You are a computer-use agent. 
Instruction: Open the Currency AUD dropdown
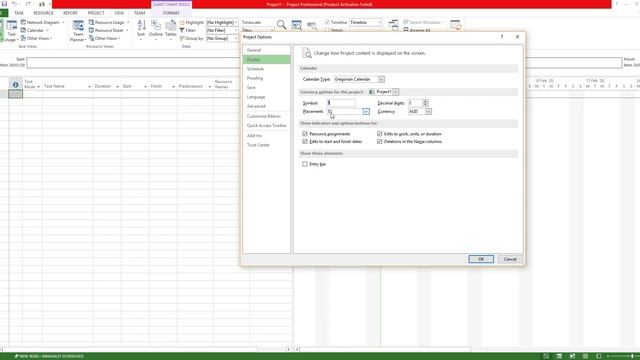[x=428, y=111]
